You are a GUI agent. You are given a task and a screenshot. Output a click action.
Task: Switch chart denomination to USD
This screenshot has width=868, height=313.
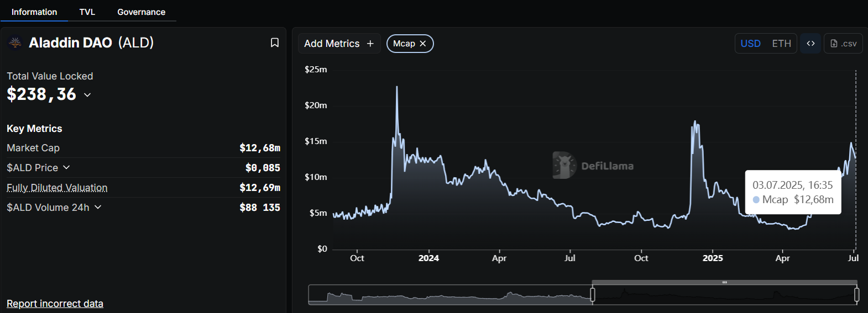[x=750, y=44]
